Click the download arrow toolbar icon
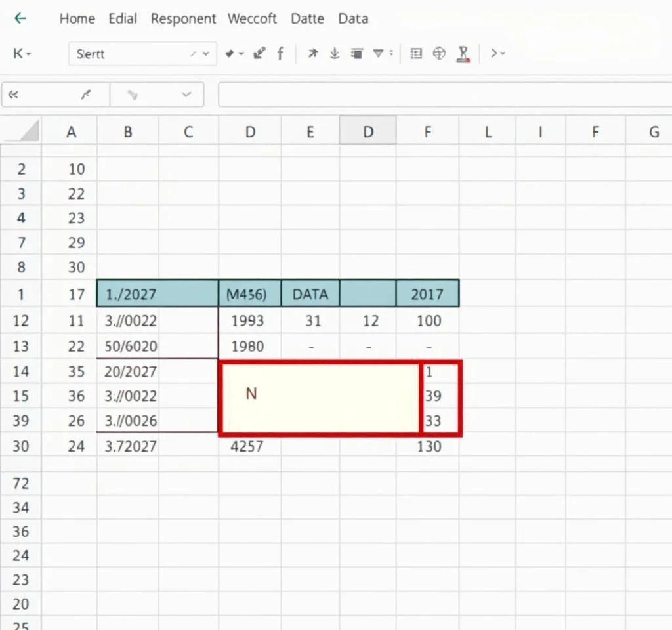672x630 pixels. coord(334,54)
